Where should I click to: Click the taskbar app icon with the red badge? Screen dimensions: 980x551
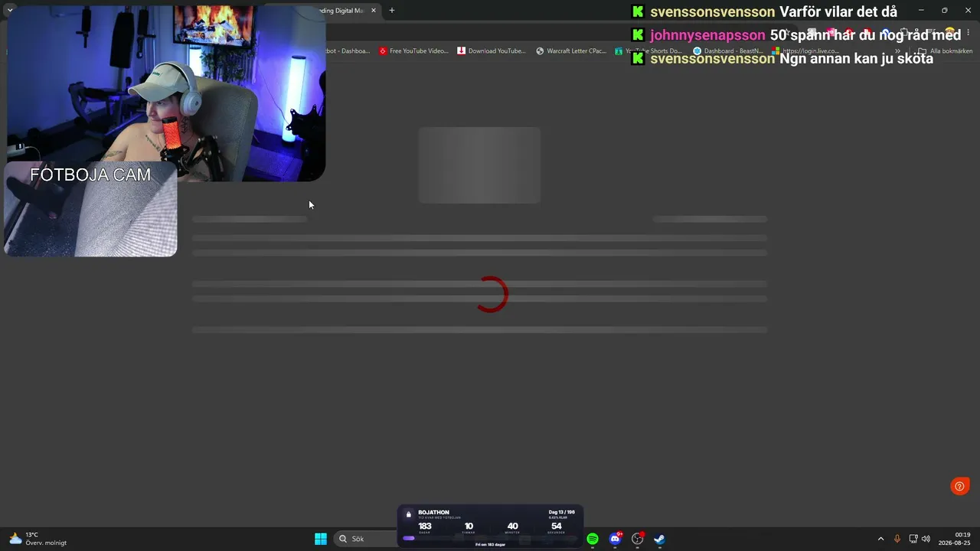click(x=637, y=539)
